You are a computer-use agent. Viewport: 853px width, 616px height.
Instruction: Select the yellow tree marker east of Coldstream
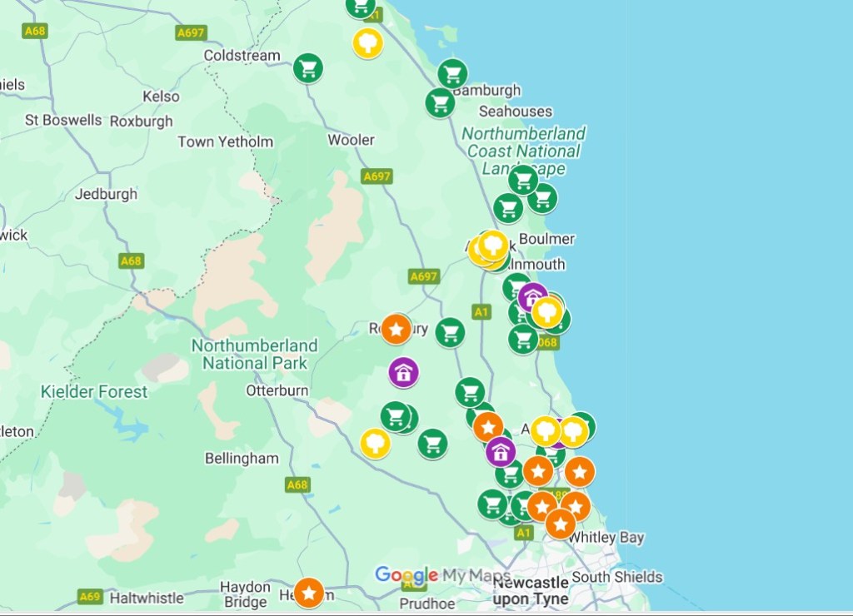(x=367, y=43)
